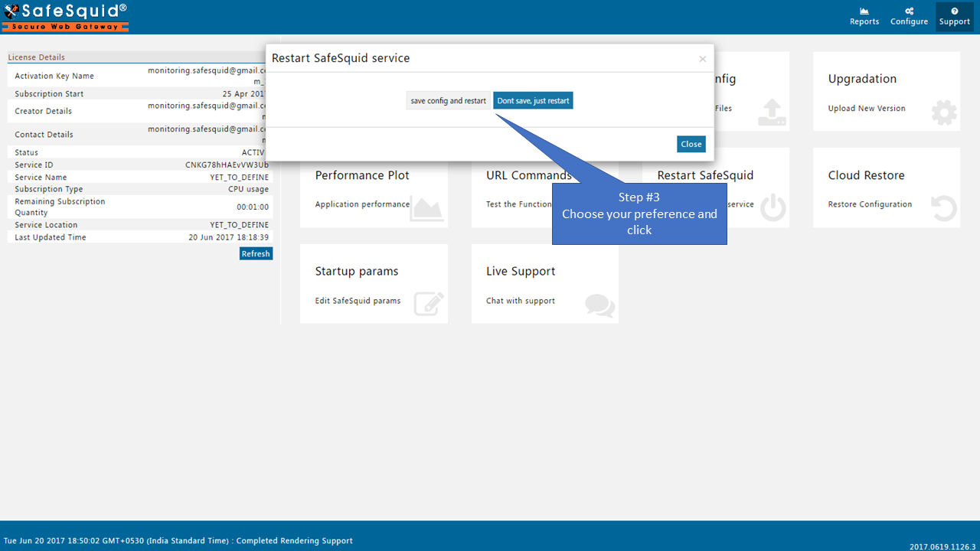The image size is (980, 551).
Task: Click the Support question mark icon
Action: (x=955, y=11)
